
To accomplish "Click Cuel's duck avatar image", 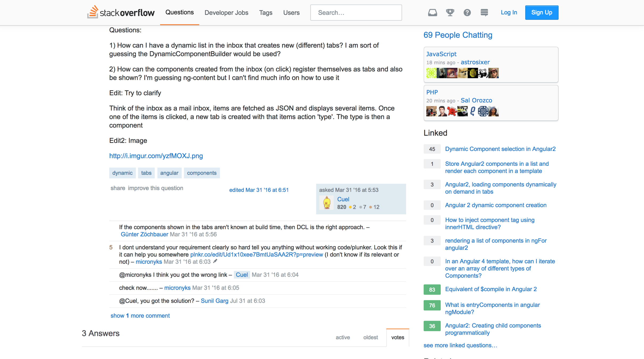I will (327, 203).
